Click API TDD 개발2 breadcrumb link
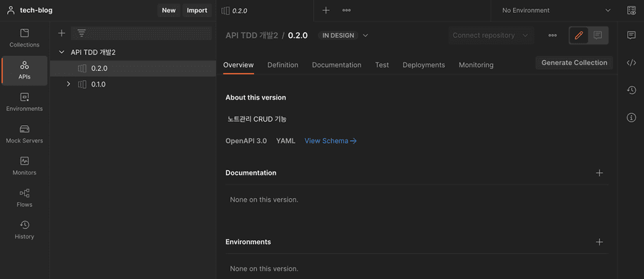This screenshot has height=279, width=644. (x=252, y=35)
